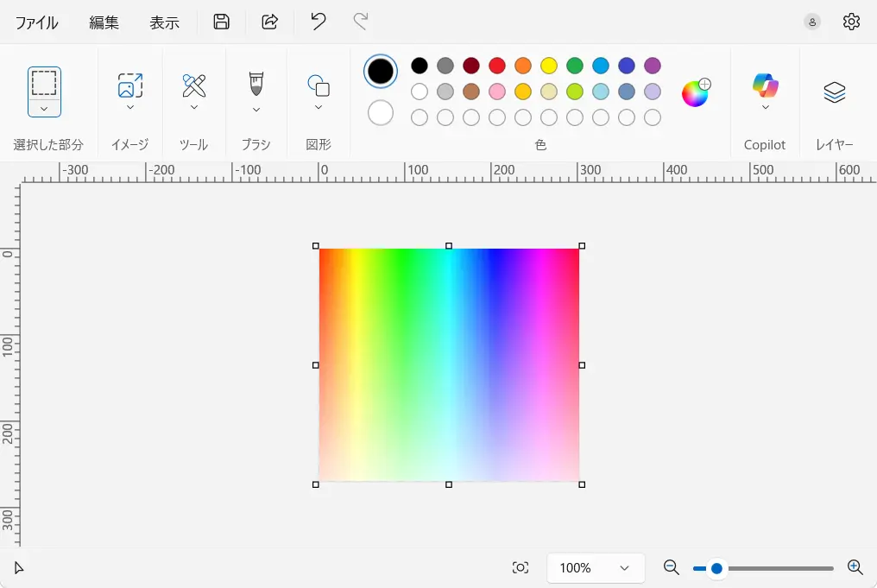877x588 pixels.
Task: Undo the last action
Action: tap(319, 22)
